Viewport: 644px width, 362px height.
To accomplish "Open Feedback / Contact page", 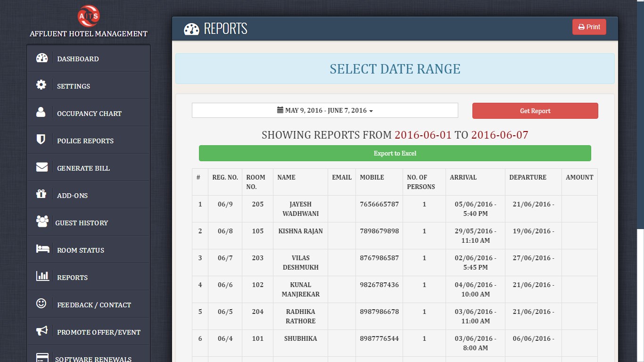I will tap(89, 304).
